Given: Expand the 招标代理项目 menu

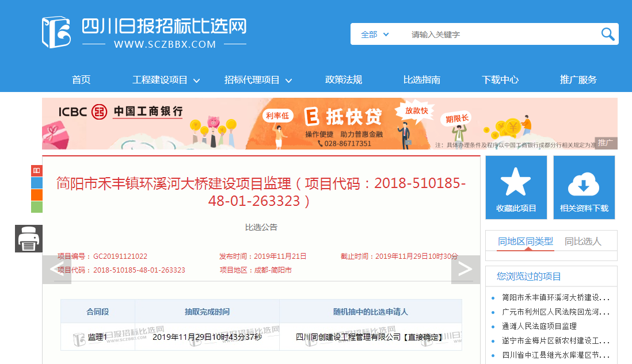Looking at the screenshot, I should [x=258, y=80].
